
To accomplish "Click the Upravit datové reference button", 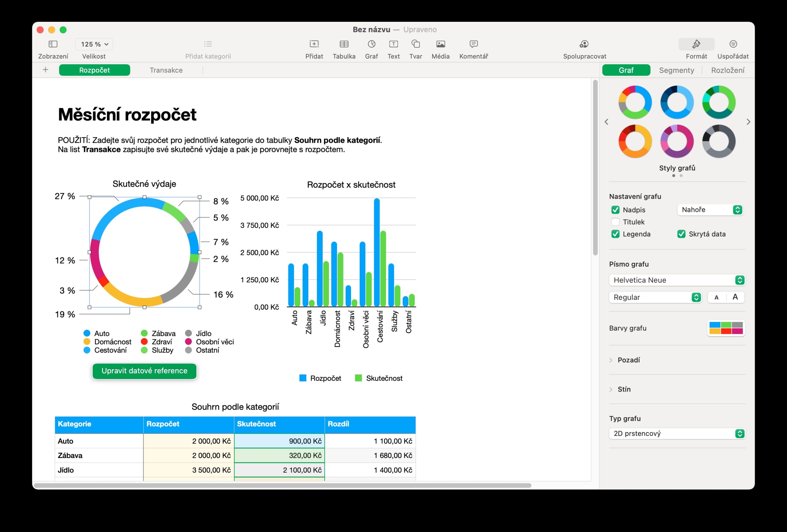I will pyautogui.click(x=144, y=371).
